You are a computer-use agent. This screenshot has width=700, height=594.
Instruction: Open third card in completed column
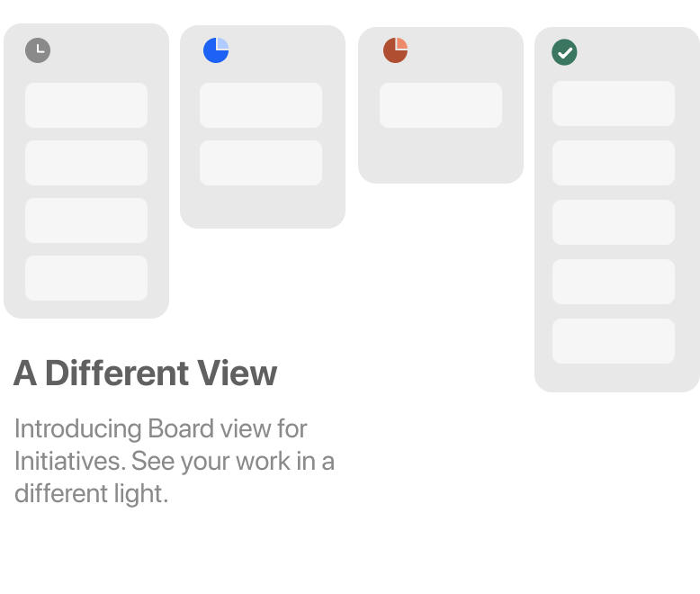[x=614, y=222]
